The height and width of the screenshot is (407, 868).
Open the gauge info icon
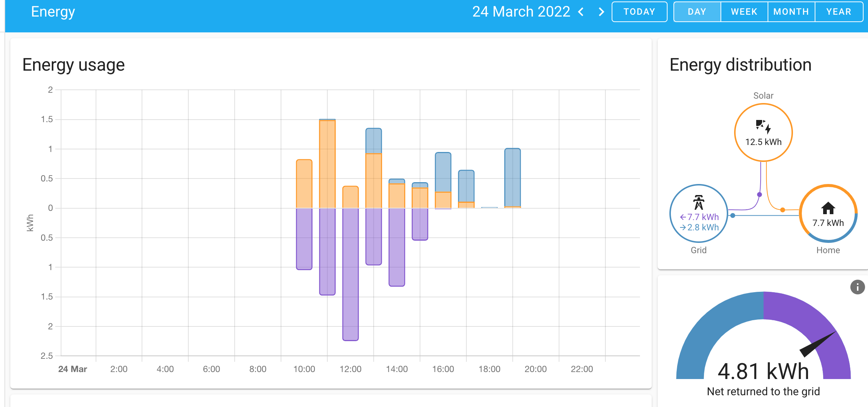coord(857,287)
